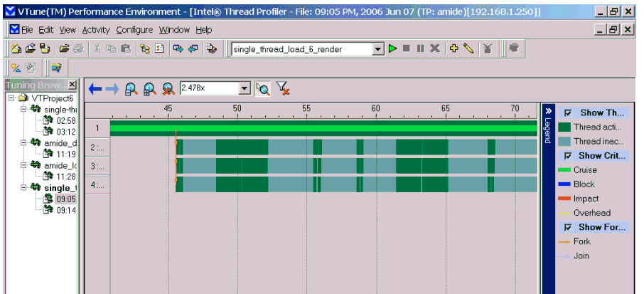Select thread row 1 label in timeline
This screenshot has height=294, width=644.
[x=97, y=128]
